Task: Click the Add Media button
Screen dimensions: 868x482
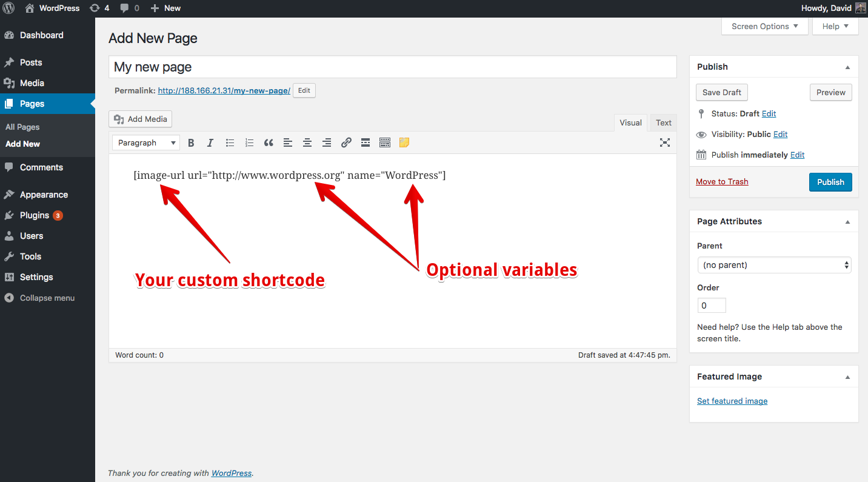Action: pos(140,119)
